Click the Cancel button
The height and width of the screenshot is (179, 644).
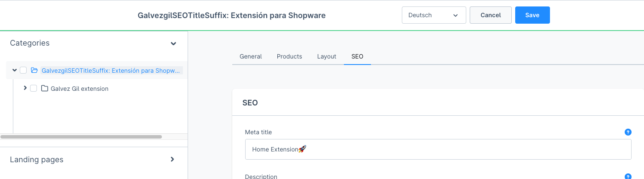point(491,15)
